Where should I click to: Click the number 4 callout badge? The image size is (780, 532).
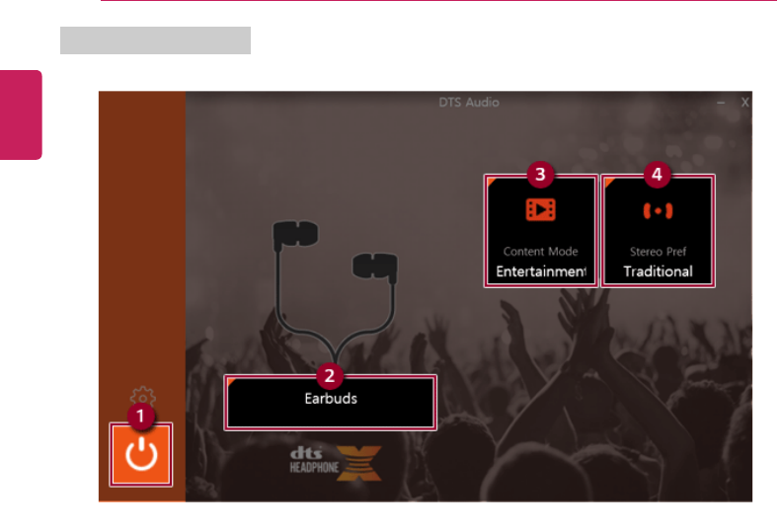pyautogui.click(x=658, y=175)
